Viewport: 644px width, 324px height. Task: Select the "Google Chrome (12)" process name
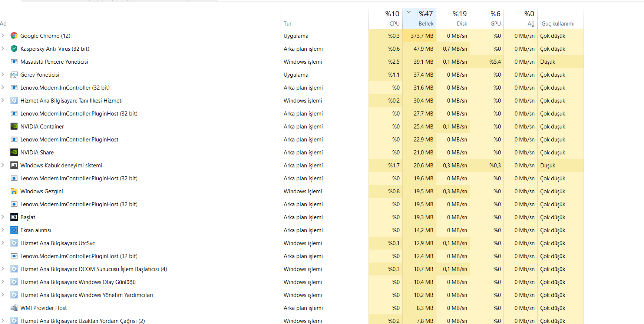pos(45,36)
